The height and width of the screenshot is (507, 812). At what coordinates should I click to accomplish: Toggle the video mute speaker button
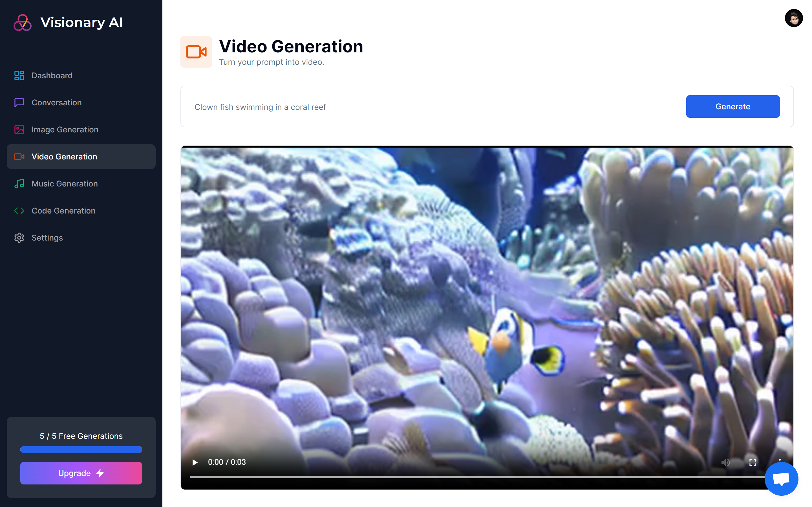coord(725,462)
